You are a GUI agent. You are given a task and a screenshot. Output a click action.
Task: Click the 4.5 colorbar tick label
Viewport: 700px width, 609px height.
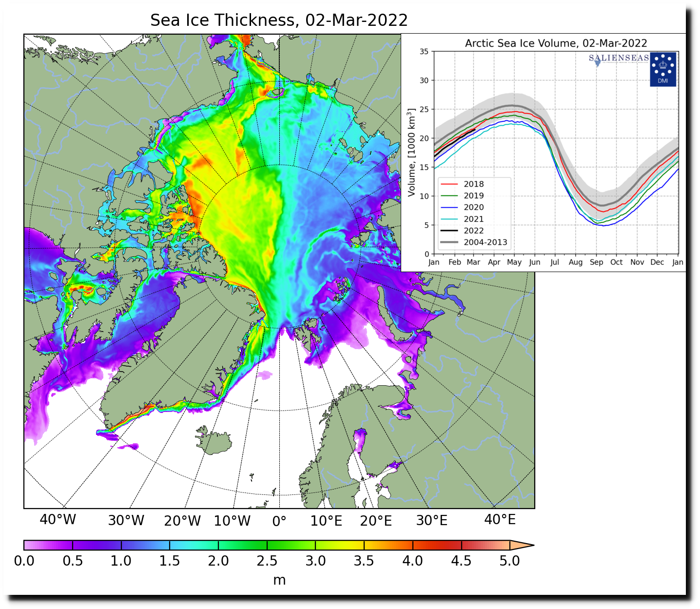click(x=461, y=561)
